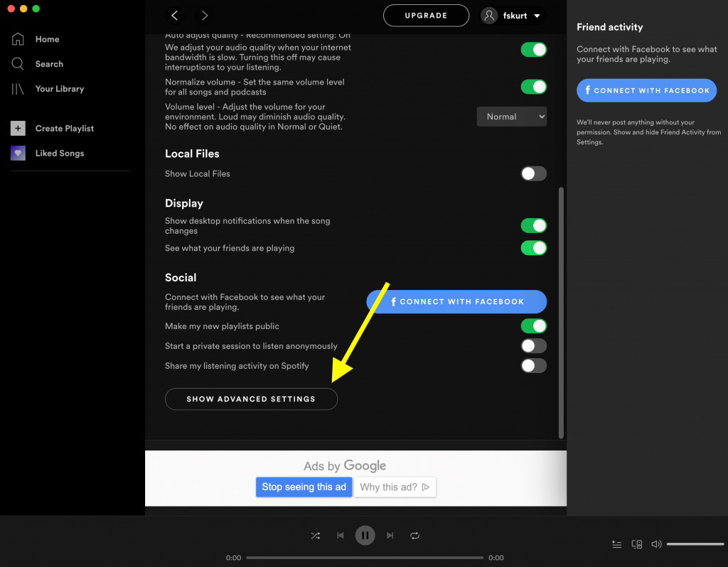Click Stop seeing this ad
Image resolution: width=728 pixels, height=567 pixels.
(x=304, y=487)
